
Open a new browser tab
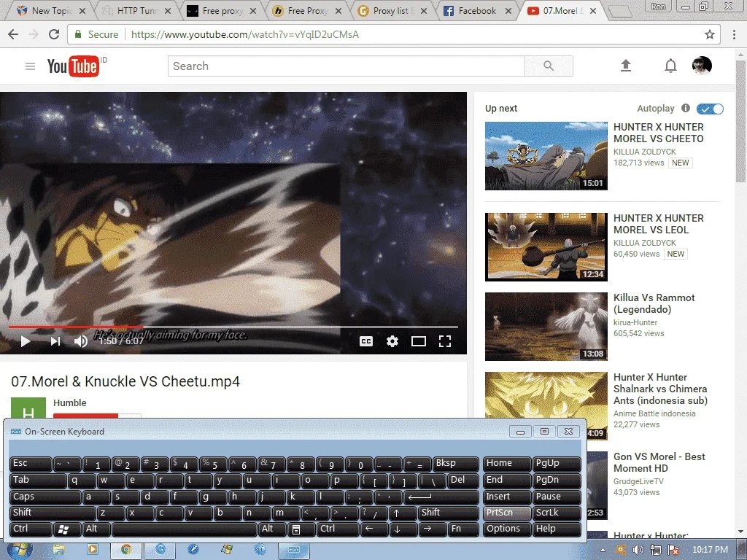pyautogui.click(x=620, y=11)
